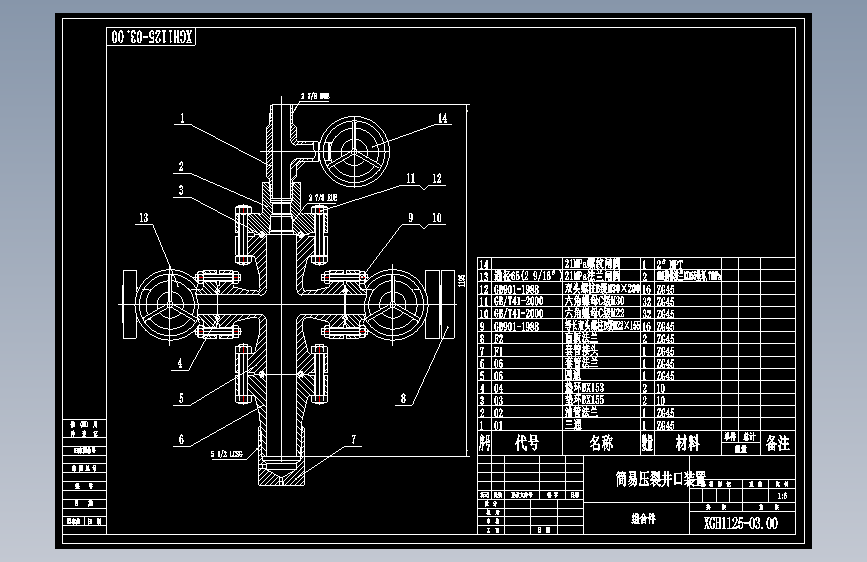Select GB/T41-2000 in parts list row 10
This screenshot has width=867, height=562.
pos(519,314)
